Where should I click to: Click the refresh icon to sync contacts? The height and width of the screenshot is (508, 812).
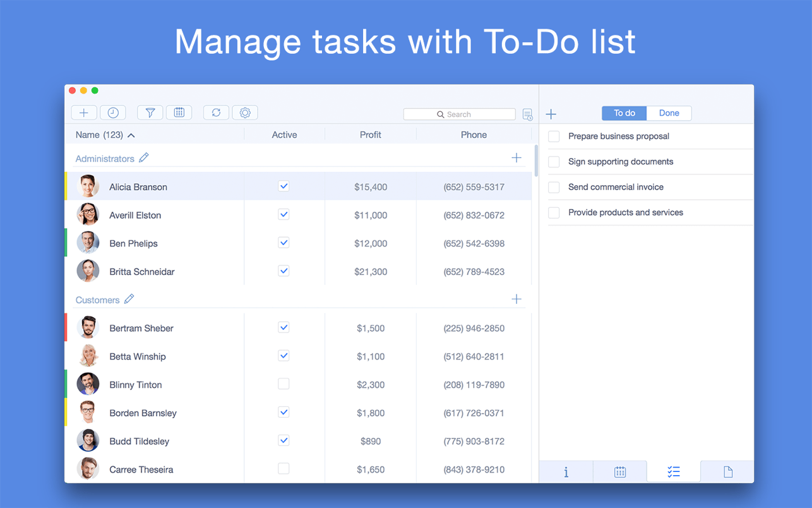tap(217, 112)
